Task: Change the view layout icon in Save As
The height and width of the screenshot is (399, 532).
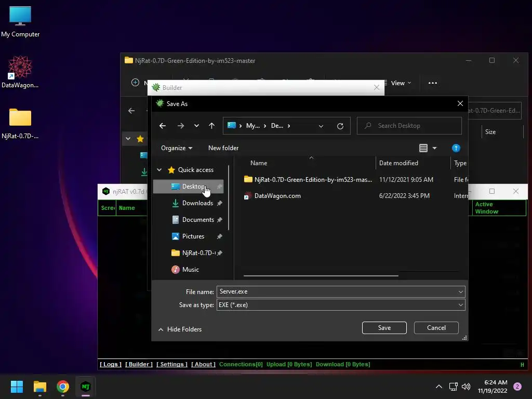Action: tap(423, 148)
